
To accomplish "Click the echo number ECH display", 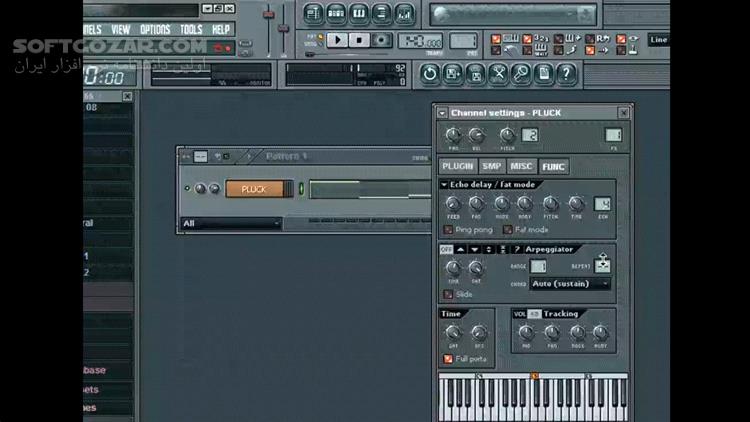I will point(602,204).
